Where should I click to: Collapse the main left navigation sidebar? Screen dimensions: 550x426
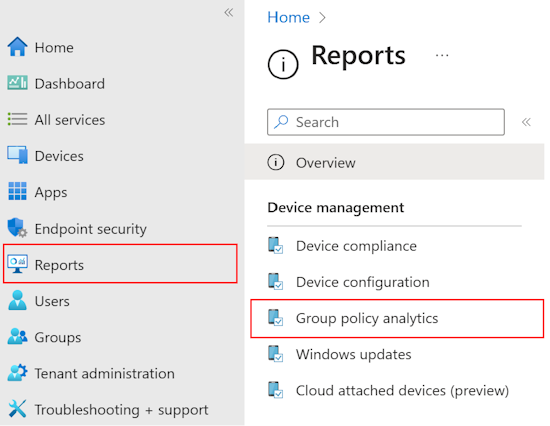(x=229, y=13)
